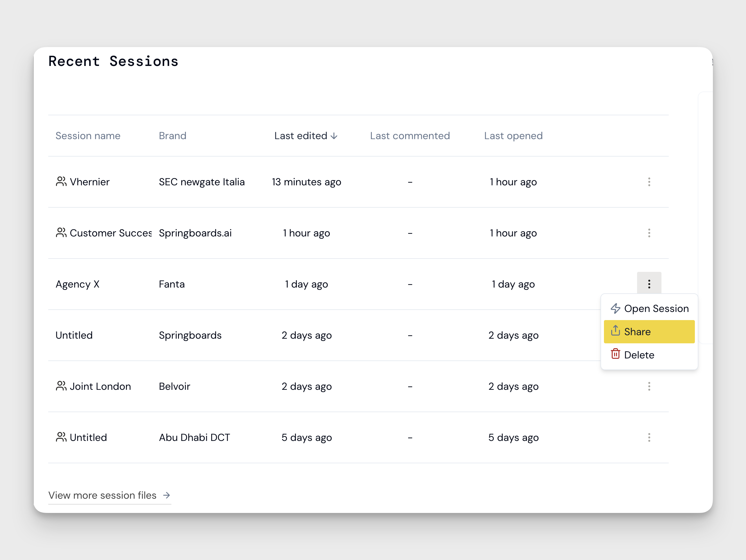Sort by the Last commented header
746x560 pixels.
(410, 136)
